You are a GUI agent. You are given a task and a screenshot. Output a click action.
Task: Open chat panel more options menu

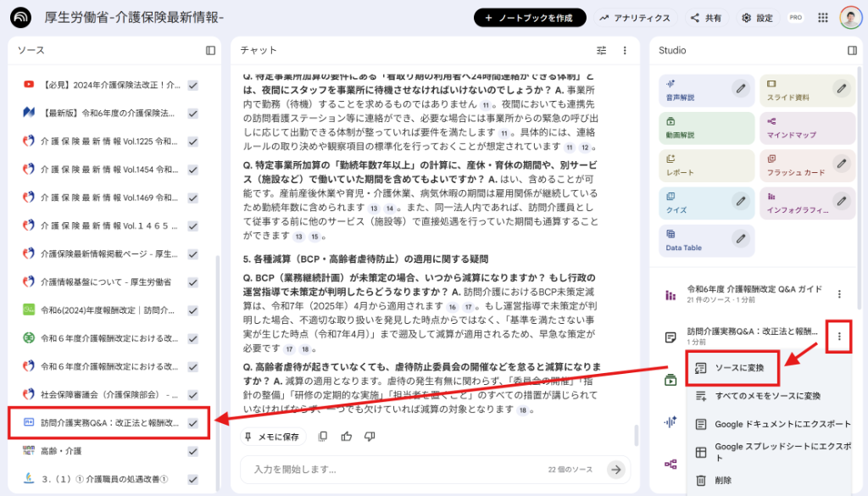point(625,50)
